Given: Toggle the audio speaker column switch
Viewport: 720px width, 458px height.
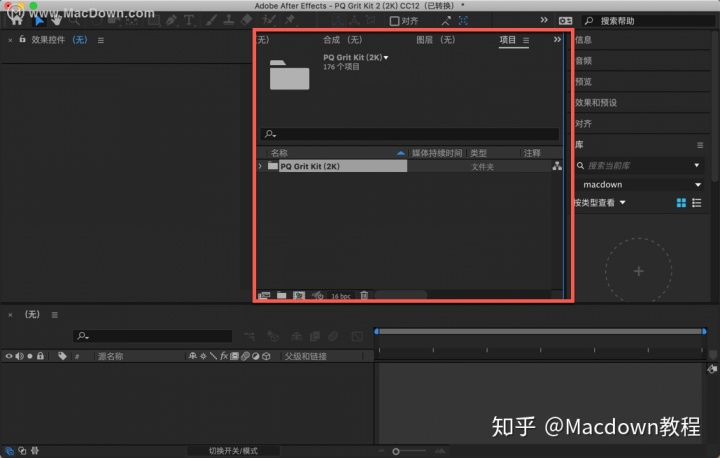Looking at the screenshot, I should [19, 356].
